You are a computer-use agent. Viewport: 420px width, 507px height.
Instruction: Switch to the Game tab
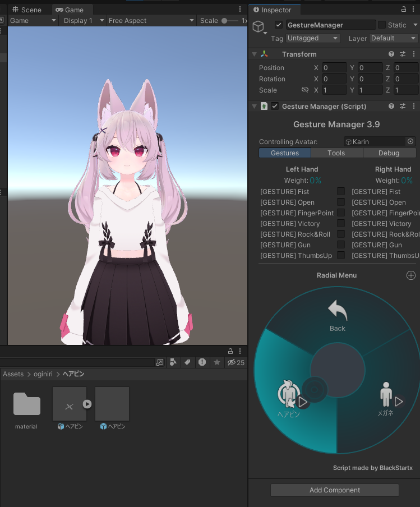tap(70, 10)
